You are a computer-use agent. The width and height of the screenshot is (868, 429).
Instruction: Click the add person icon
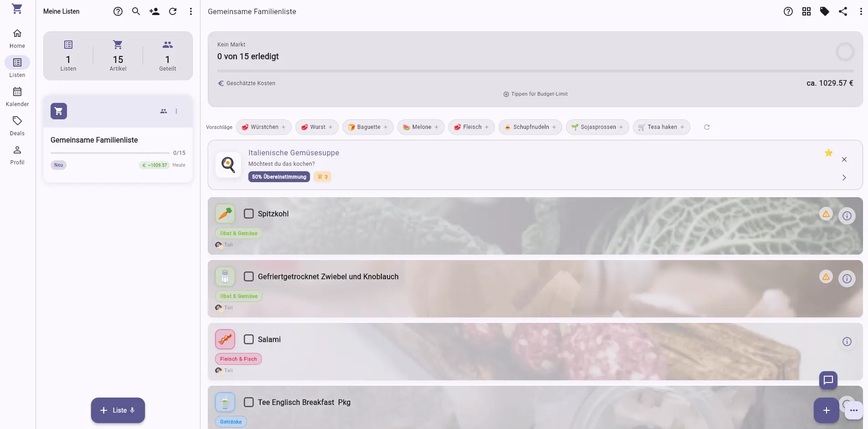(154, 11)
